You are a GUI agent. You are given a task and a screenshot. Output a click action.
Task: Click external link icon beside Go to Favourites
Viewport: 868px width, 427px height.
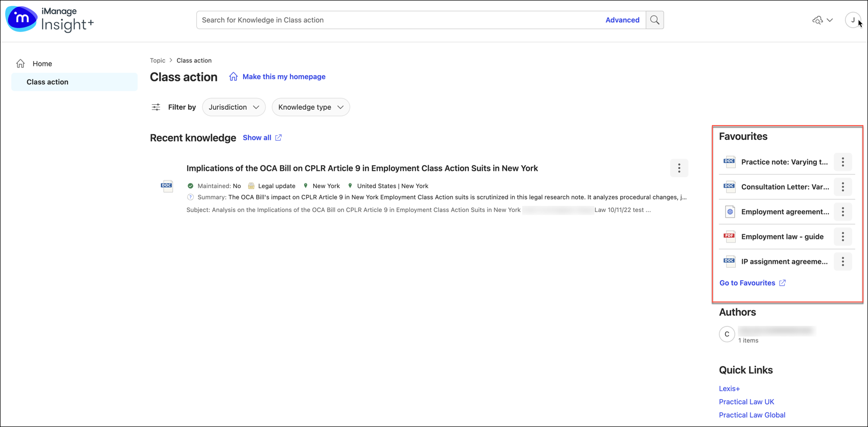782,283
